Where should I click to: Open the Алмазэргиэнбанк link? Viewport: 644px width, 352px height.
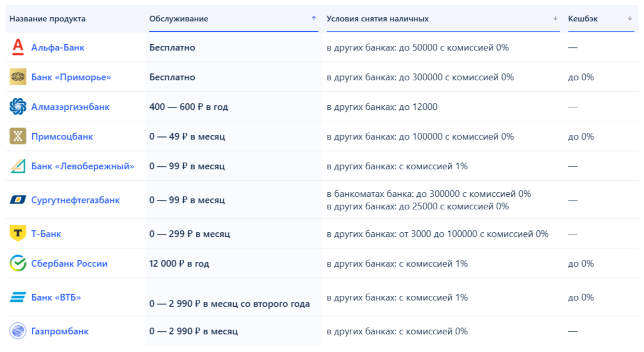pos(70,107)
